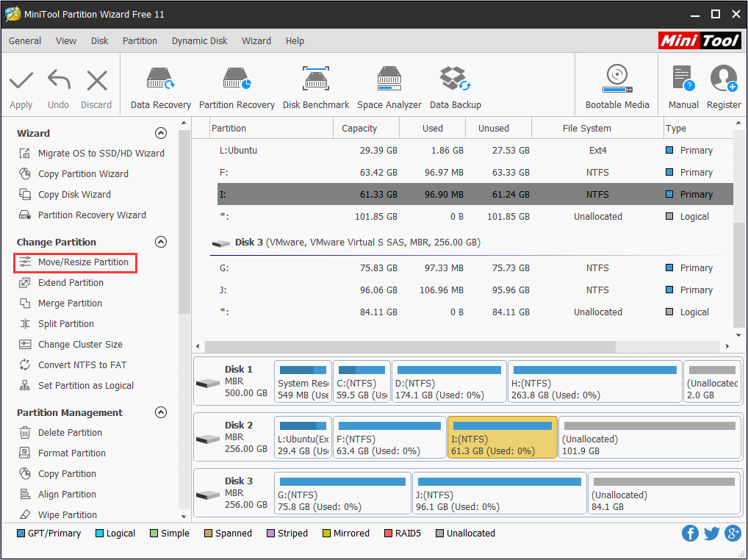Select Migrate OS to SSD/HD Wizard

[x=92, y=153]
